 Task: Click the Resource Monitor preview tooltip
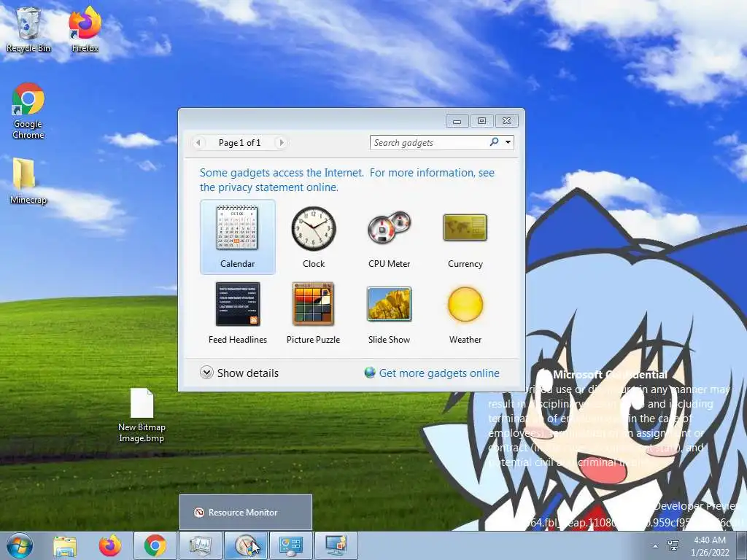(245, 512)
